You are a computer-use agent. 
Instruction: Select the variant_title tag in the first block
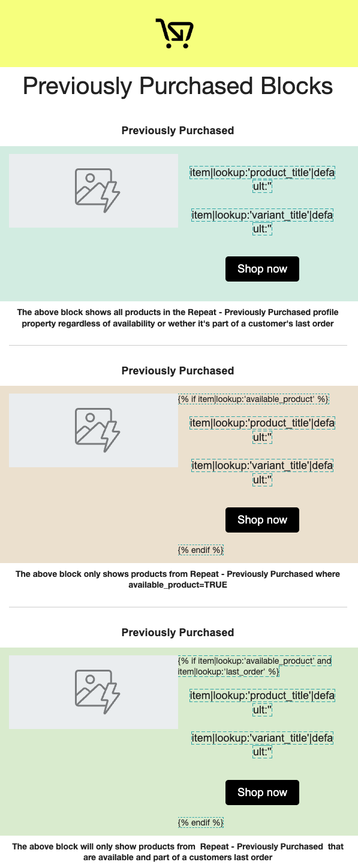tap(262, 221)
